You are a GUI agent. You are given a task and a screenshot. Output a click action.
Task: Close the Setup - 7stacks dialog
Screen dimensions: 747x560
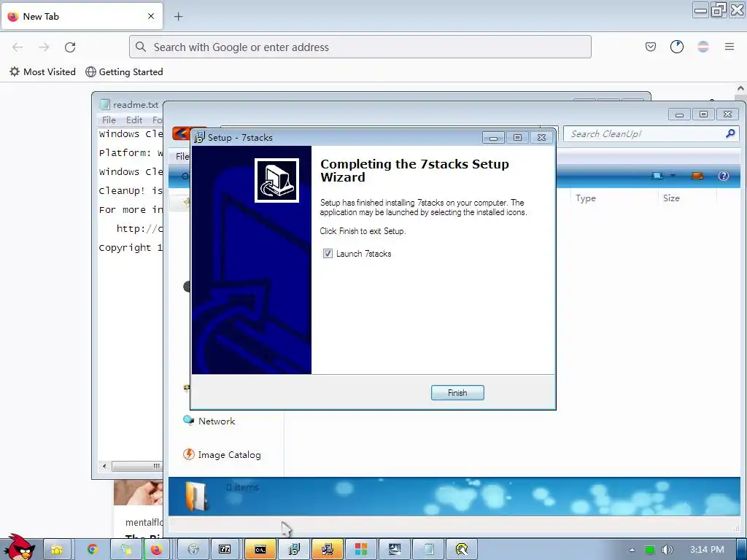(x=542, y=138)
